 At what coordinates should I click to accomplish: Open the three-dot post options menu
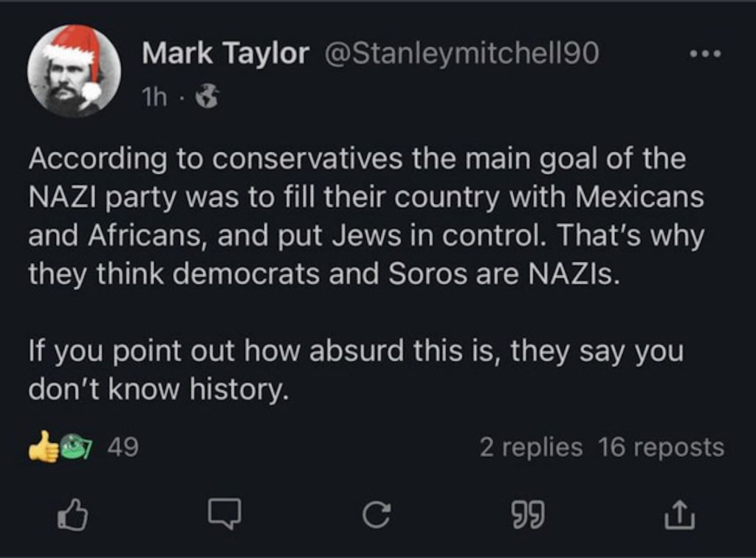[705, 54]
